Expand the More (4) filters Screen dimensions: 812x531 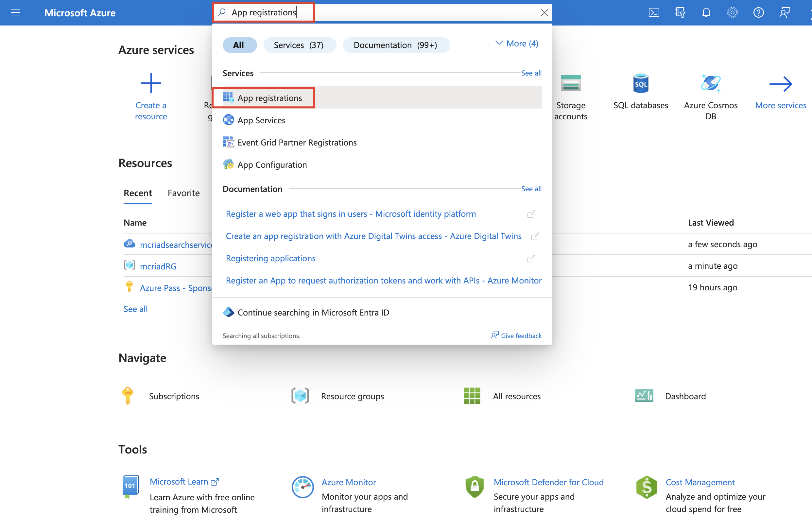tap(517, 44)
